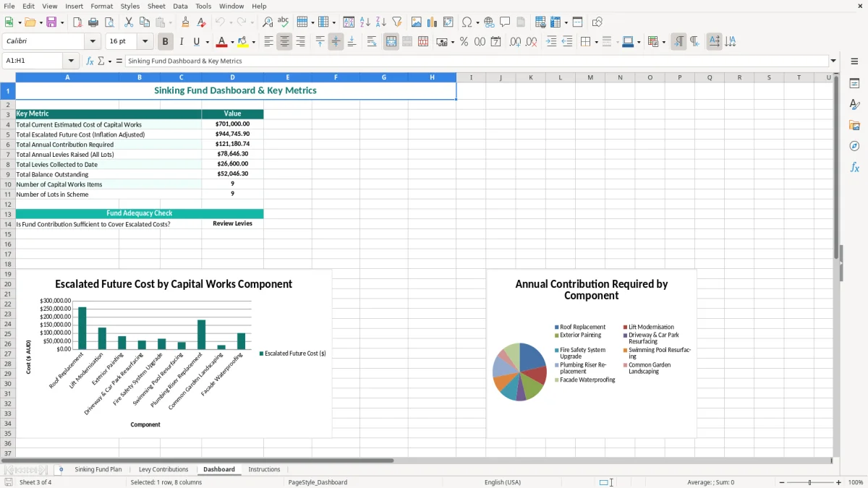Open the Format menu
This screenshot has height=488, width=868.
pyautogui.click(x=102, y=6)
